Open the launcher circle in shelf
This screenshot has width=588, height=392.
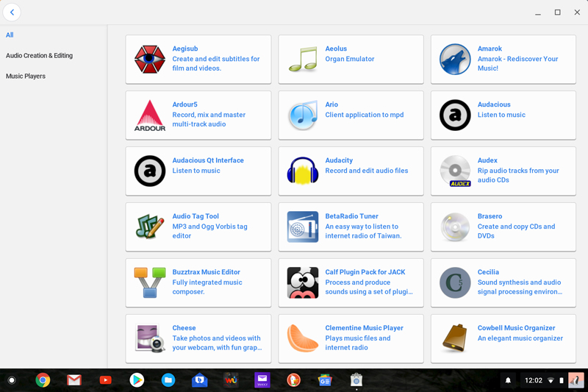(x=12, y=380)
